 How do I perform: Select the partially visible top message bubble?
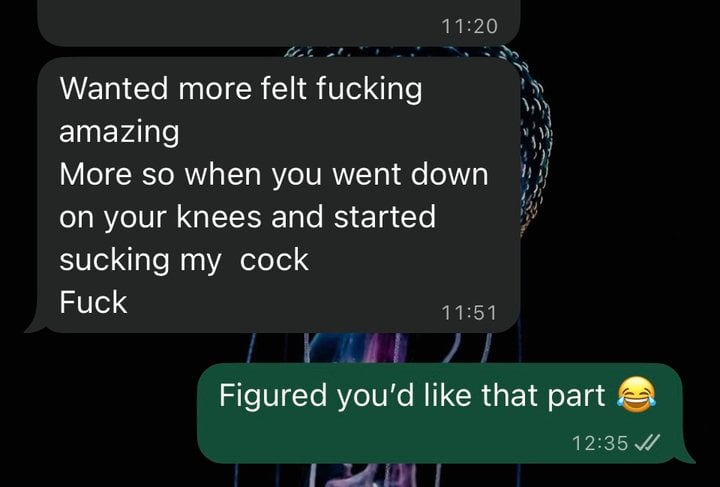(x=279, y=22)
